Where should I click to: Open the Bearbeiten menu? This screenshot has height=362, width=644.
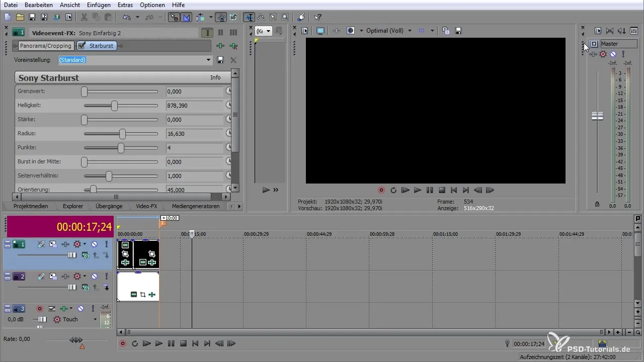[x=38, y=5]
